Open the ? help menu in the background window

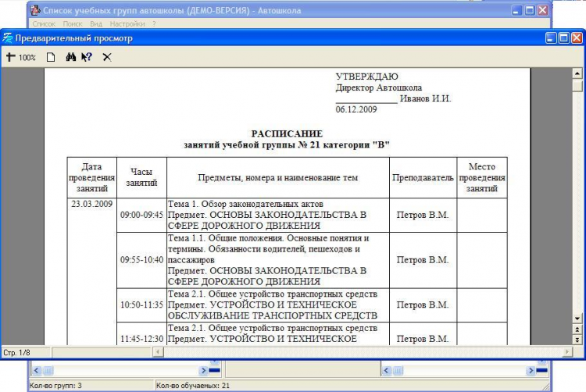[x=154, y=24]
